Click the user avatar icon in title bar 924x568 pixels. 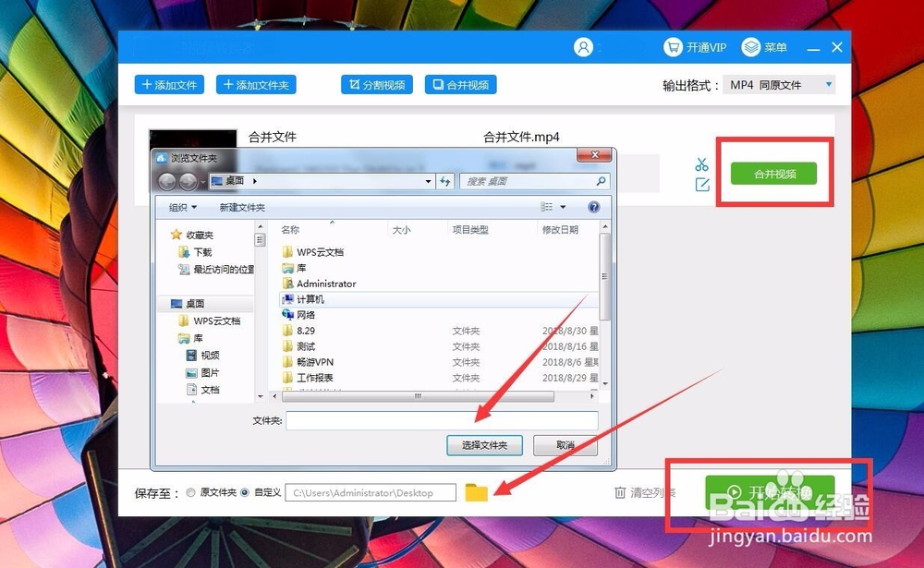[584, 47]
